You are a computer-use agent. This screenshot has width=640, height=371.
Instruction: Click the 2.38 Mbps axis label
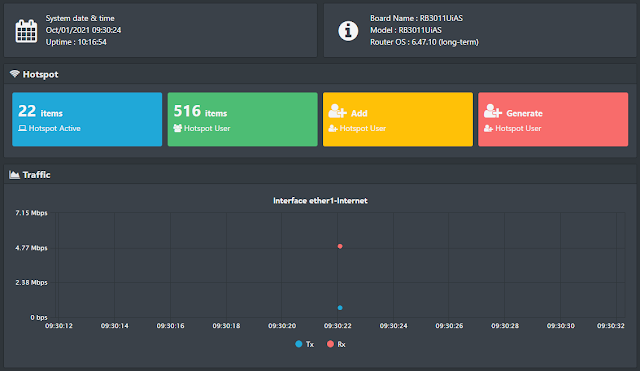[31, 282]
